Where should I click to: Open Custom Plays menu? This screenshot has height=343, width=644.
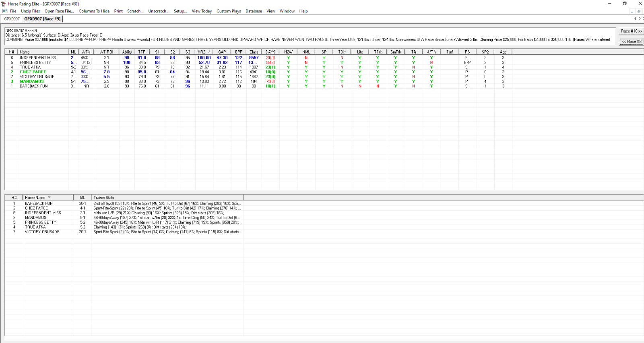point(229,11)
